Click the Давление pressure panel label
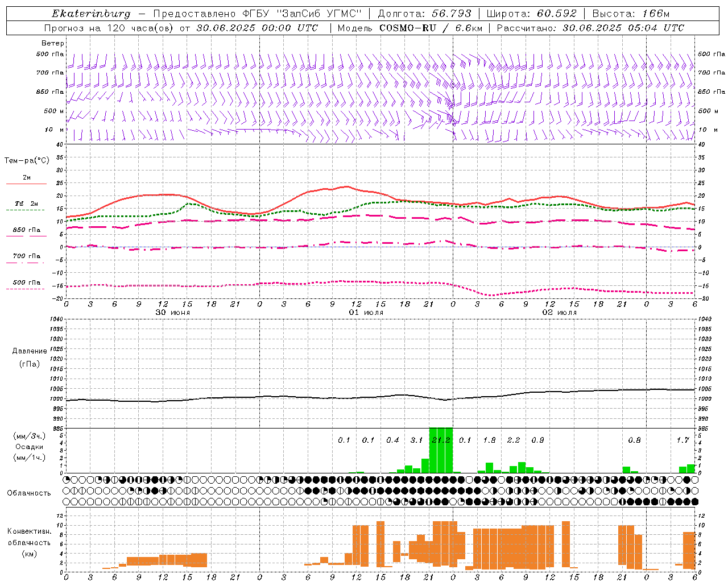The width and height of the screenshot is (728, 582). pos(30,351)
